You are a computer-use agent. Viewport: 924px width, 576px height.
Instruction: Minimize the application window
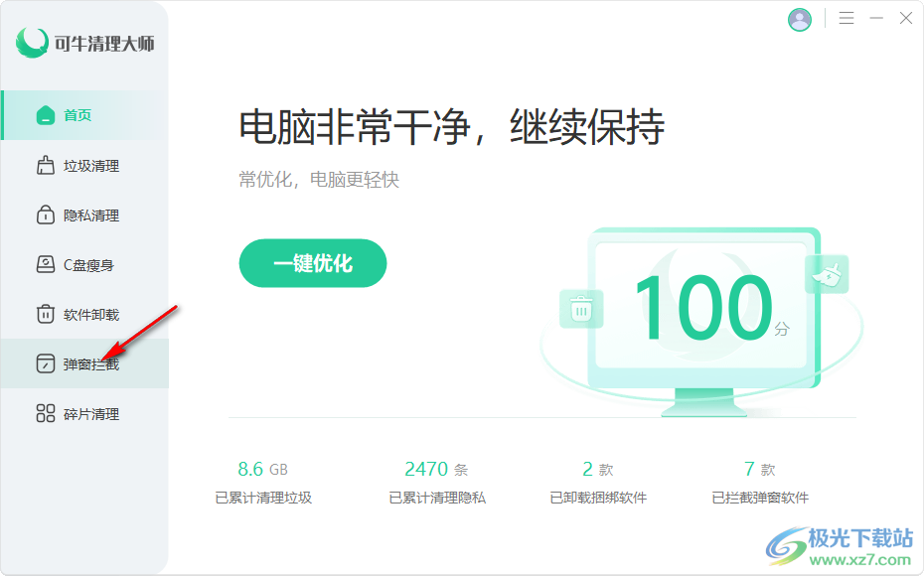click(876, 19)
